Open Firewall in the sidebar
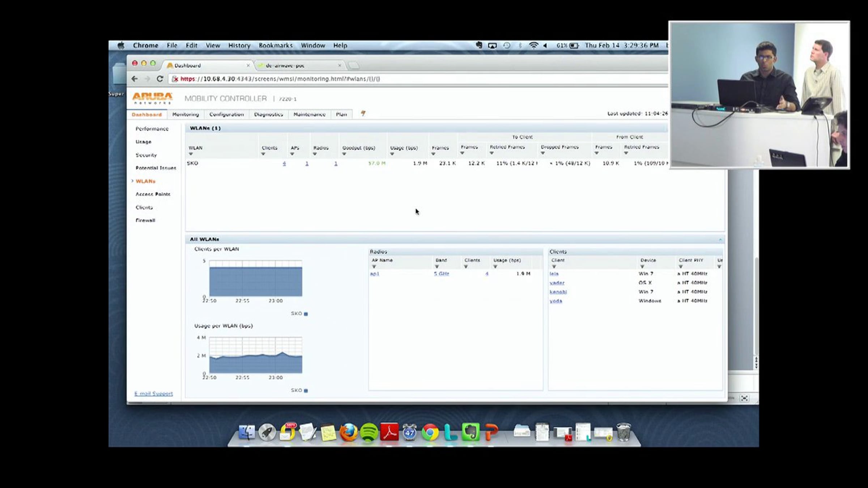The image size is (868, 488). 145,220
